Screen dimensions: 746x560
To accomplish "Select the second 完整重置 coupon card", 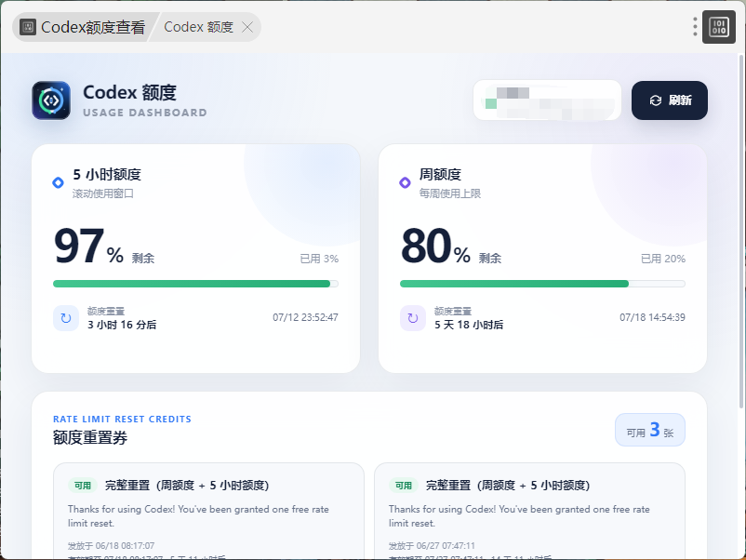I will (x=529, y=511).
